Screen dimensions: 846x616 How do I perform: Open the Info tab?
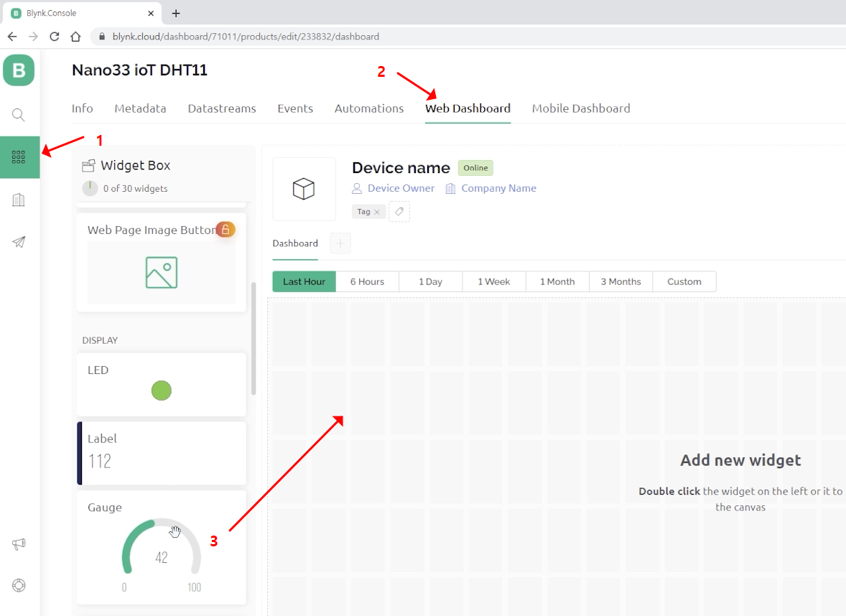point(83,108)
